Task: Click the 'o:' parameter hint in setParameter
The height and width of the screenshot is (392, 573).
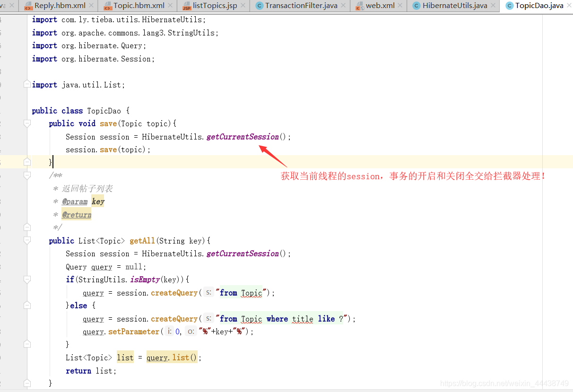Action: (191, 331)
